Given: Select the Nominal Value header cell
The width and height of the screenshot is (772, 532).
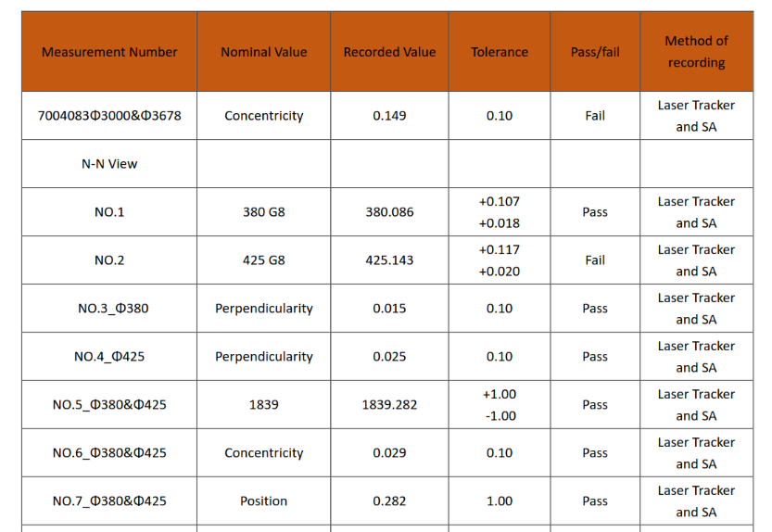Looking at the screenshot, I should (x=263, y=52).
